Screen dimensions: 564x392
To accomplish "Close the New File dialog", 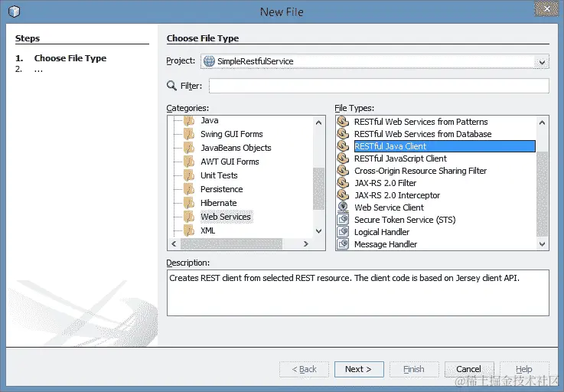I will 546,8.
